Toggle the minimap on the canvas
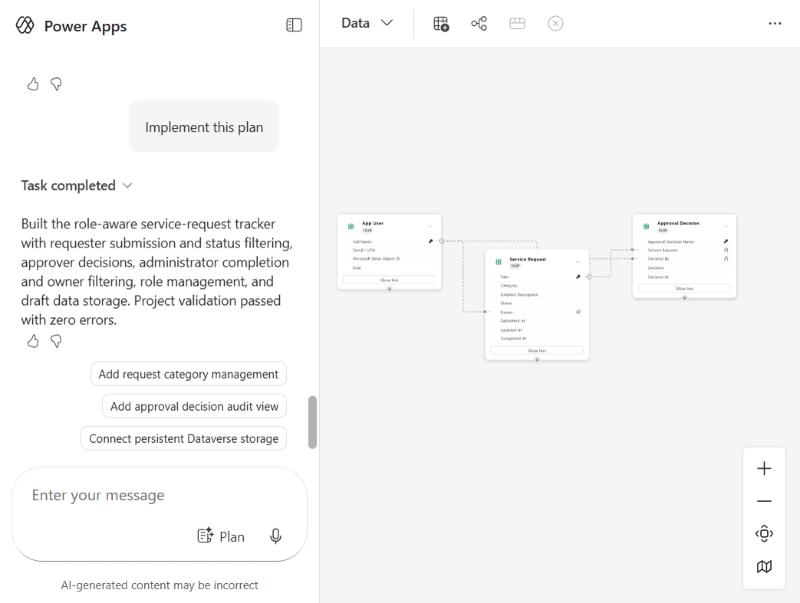This screenshot has height=603, width=800. pos(764,566)
